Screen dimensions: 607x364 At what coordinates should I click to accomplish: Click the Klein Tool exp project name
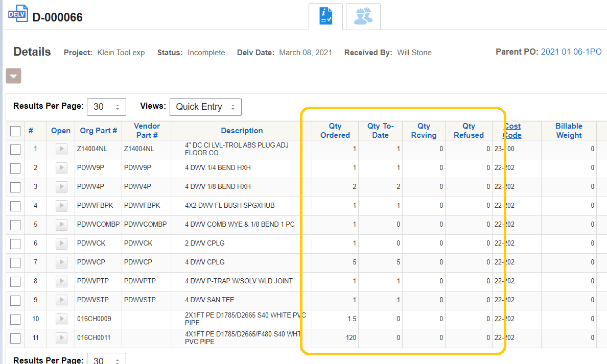(121, 53)
